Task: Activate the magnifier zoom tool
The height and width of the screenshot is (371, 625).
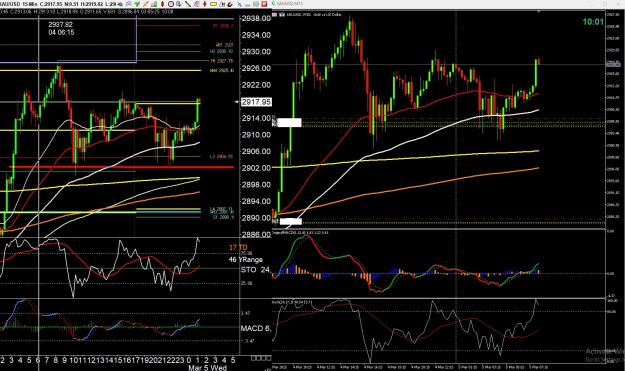Action: point(178,4)
